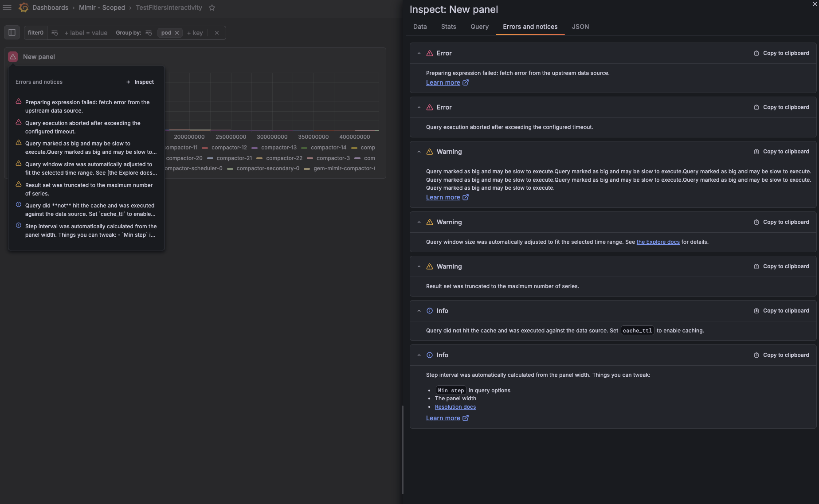Open the Group by options icon

[x=149, y=33]
